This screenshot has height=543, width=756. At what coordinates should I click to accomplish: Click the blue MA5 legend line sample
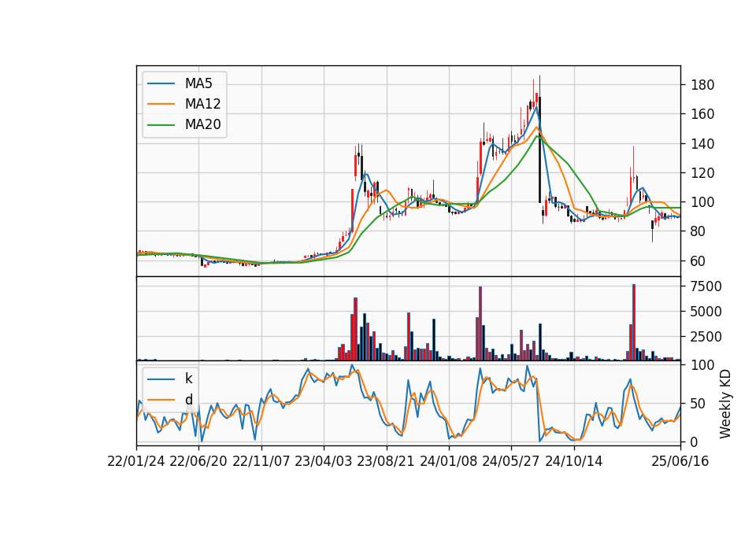(x=161, y=84)
